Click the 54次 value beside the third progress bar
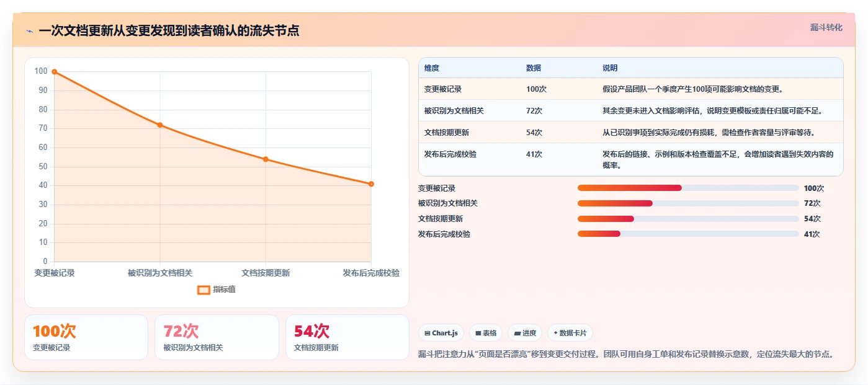 click(x=812, y=219)
